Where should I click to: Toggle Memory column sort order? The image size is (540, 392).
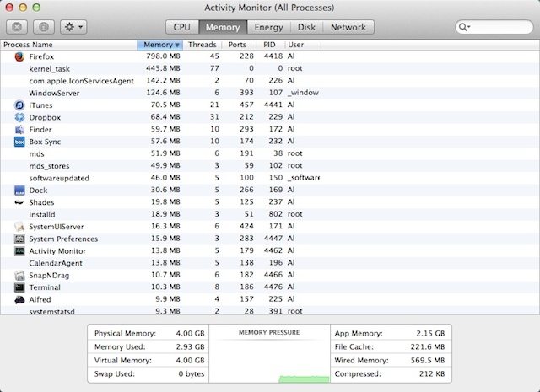159,45
